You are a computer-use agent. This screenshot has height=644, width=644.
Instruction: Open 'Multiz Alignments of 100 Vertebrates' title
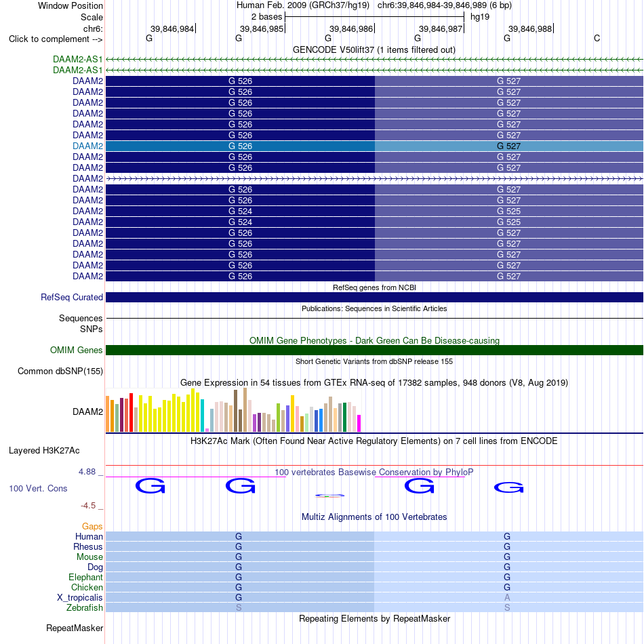tap(374, 517)
